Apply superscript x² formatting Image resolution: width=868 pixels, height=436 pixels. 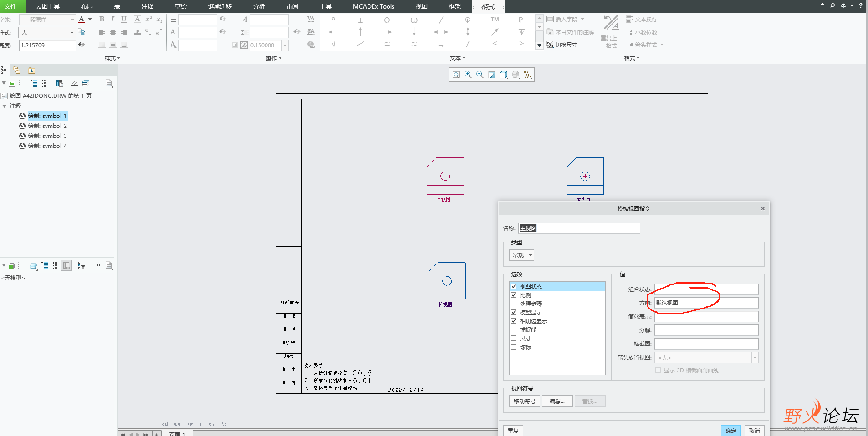(148, 19)
